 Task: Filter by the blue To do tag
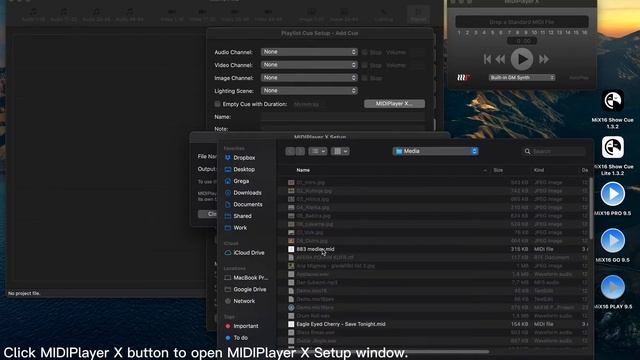click(x=240, y=338)
